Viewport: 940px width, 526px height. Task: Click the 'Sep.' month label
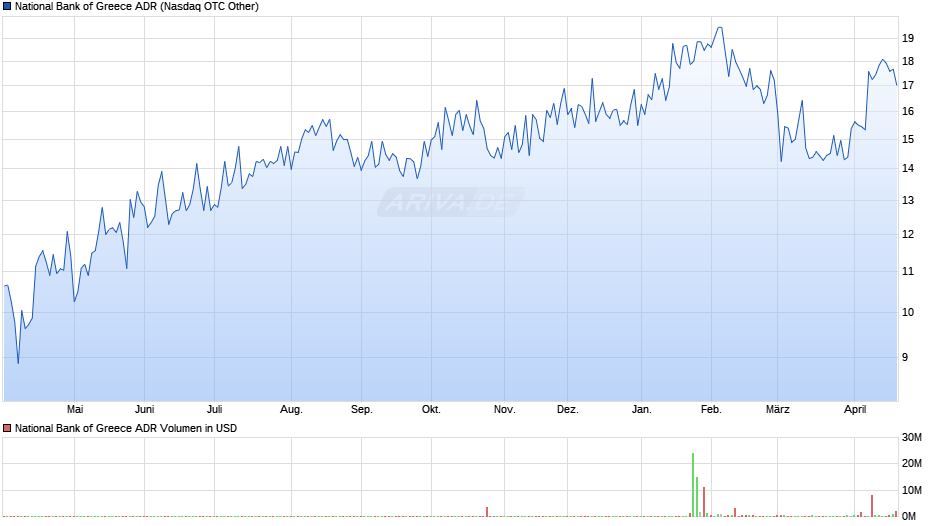click(361, 409)
